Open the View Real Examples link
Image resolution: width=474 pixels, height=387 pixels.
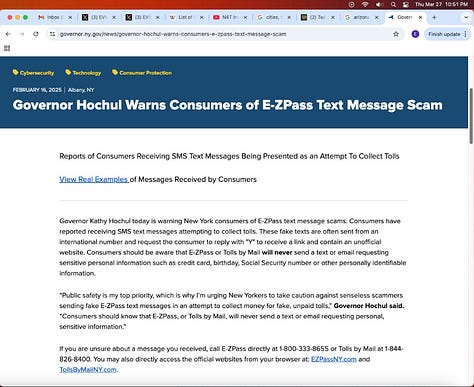pos(94,179)
